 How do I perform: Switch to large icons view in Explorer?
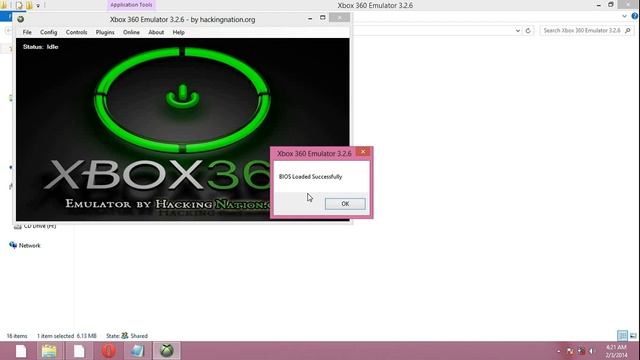(633, 336)
